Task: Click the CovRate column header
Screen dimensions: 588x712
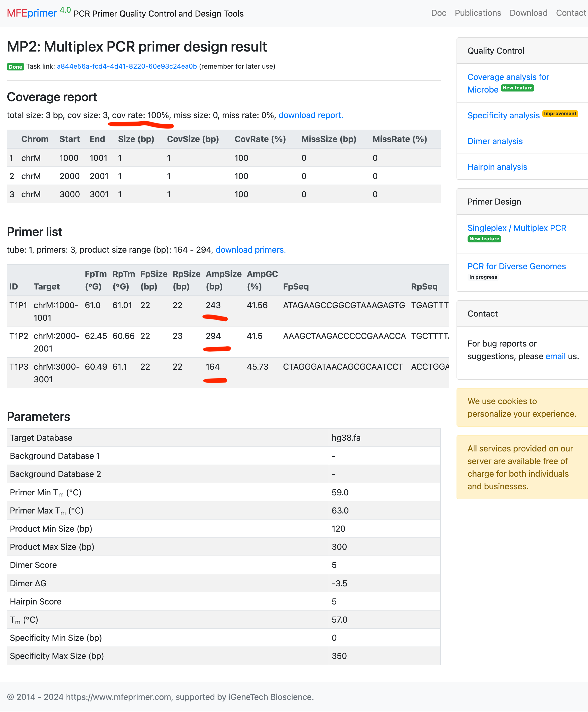Action: [x=260, y=139]
